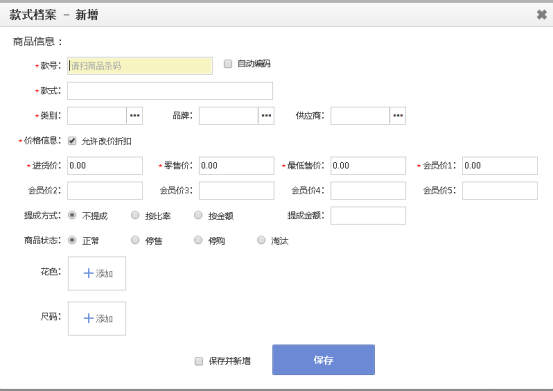Select the 淘汰 status radio button
Viewport: 553px width, 391px height.
(261, 240)
